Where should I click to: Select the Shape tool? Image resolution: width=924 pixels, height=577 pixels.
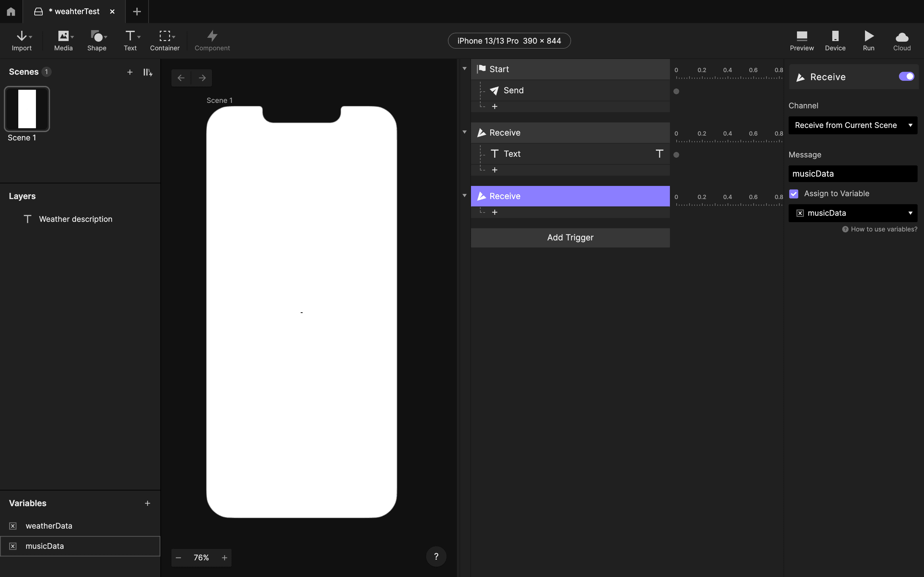[96, 40]
